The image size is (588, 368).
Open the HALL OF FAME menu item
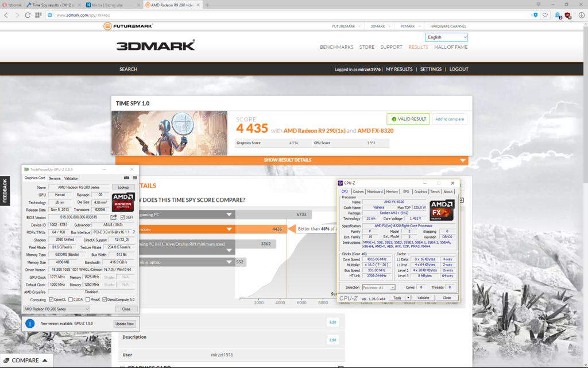(x=451, y=47)
